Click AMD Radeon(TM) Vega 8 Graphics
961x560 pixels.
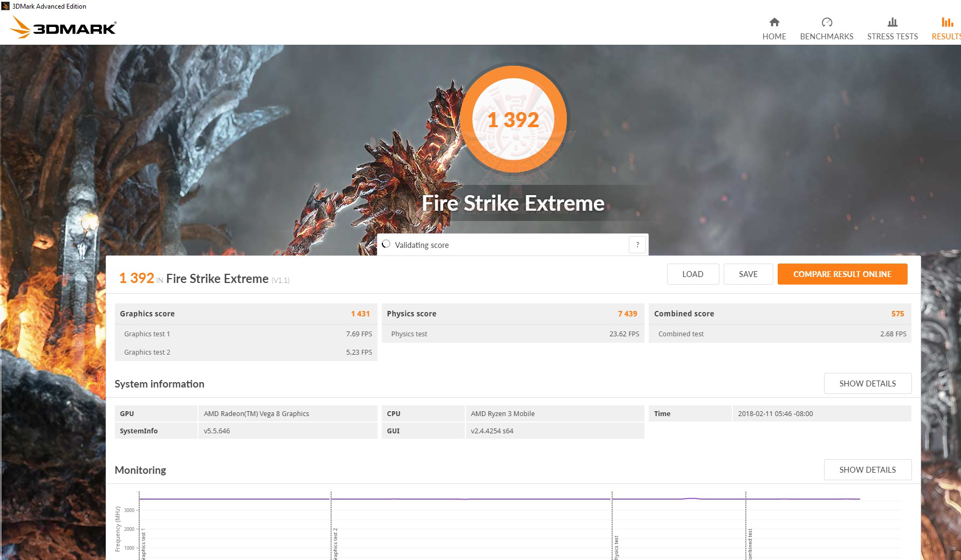pyautogui.click(x=256, y=413)
